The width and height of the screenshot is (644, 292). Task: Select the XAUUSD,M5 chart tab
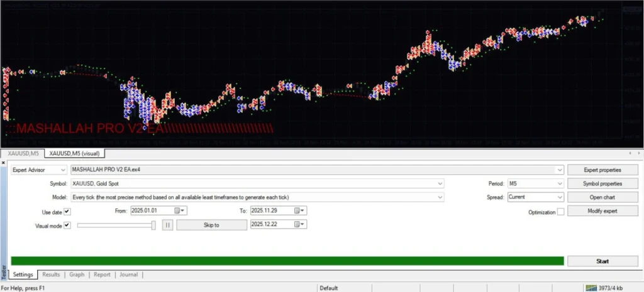(x=22, y=153)
